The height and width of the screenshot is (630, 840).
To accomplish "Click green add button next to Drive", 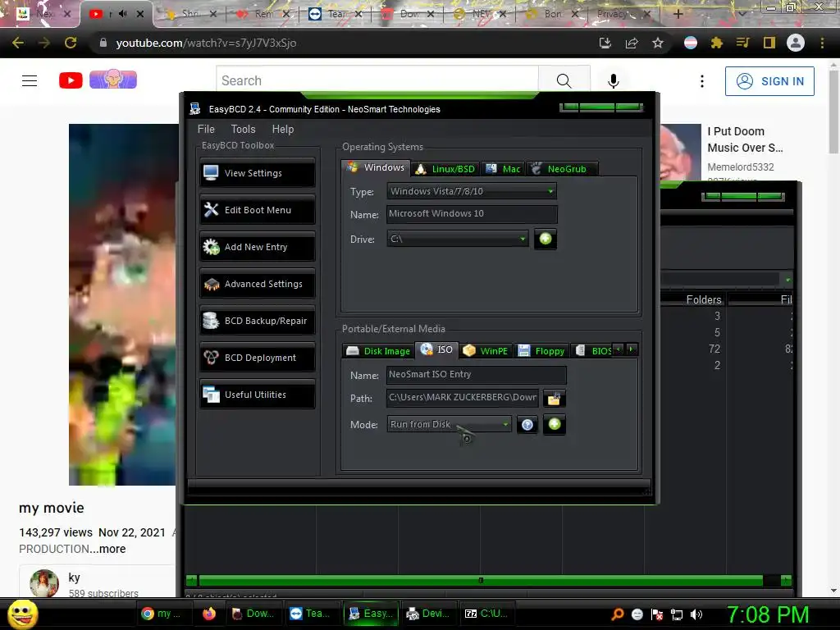I will click(546, 239).
